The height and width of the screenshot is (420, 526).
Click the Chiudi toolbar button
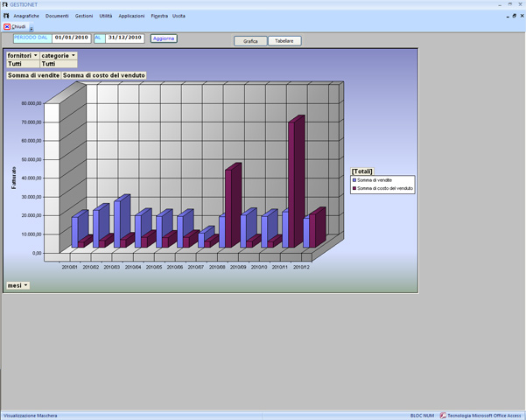click(15, 26)
